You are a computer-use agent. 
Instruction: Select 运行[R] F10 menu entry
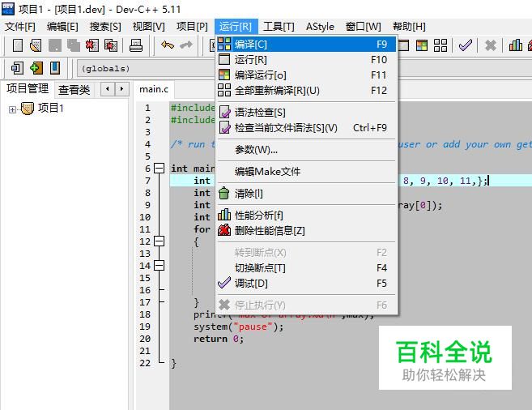tap(306, 60)
